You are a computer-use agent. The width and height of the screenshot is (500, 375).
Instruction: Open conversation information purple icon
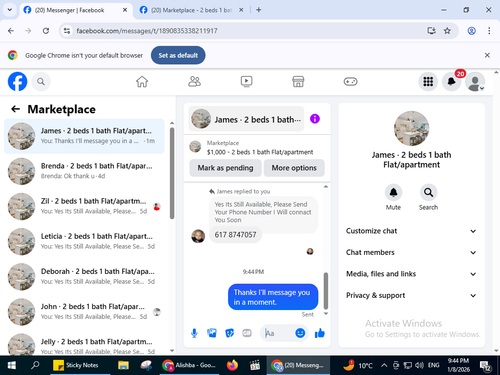(315, 119)
